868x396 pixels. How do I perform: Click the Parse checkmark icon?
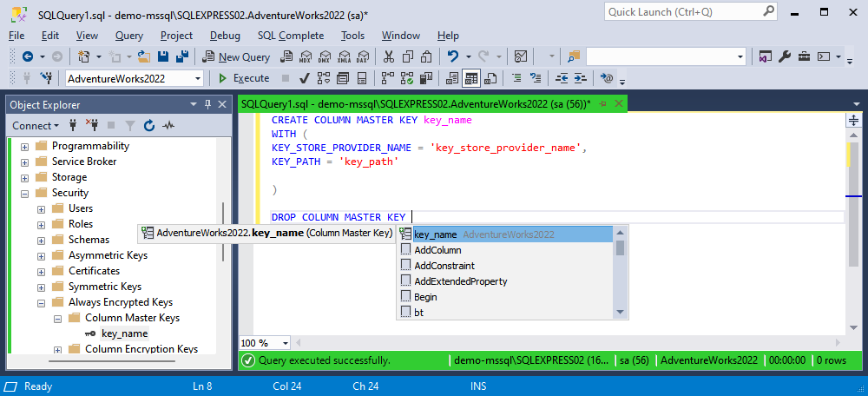tap(304, 78)
